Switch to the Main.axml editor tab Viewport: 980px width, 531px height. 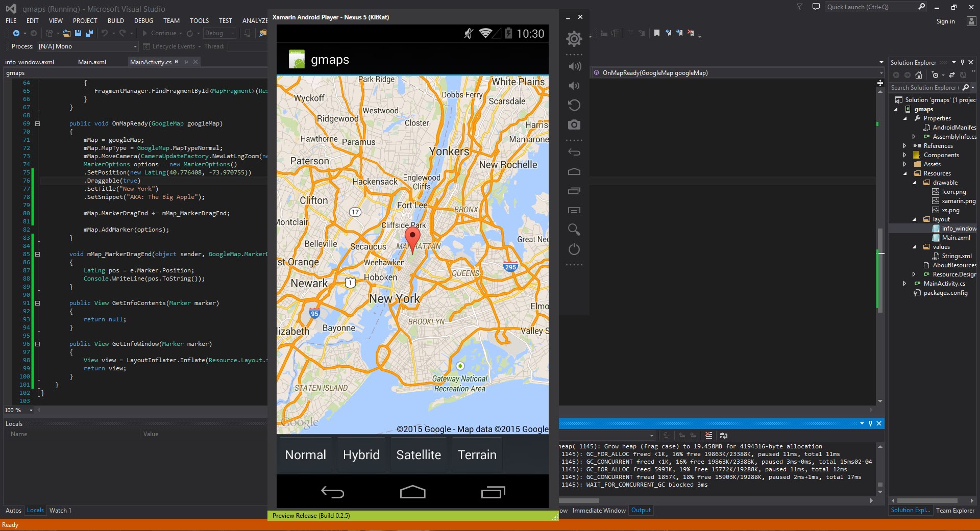92,62
